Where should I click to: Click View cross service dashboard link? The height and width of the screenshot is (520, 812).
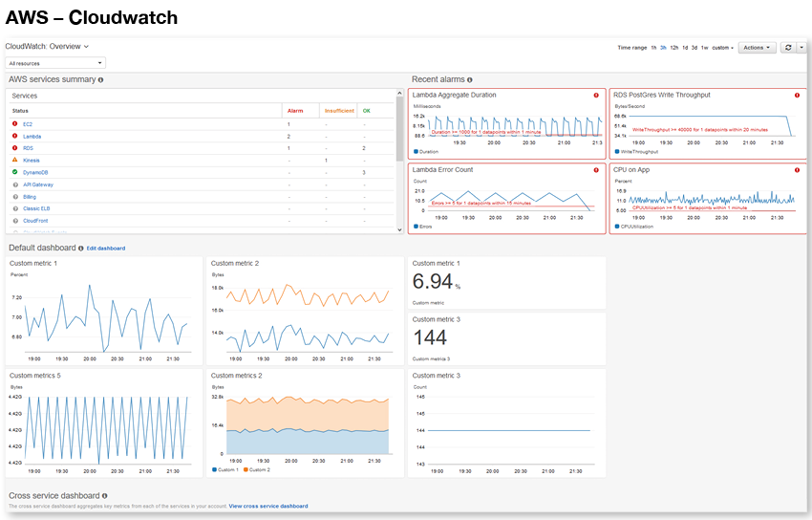[268, 506]
